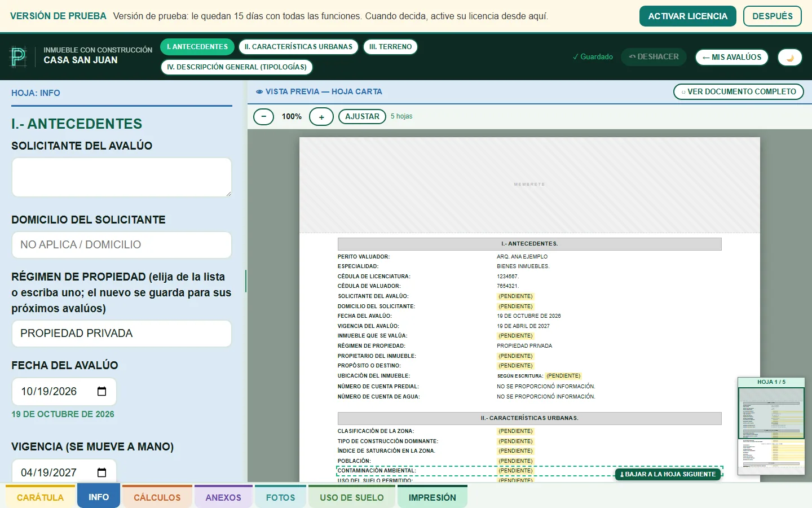Select II. Características Urbanas section
The width and height of the screenshot is (812, 508).
coord(298,47)
